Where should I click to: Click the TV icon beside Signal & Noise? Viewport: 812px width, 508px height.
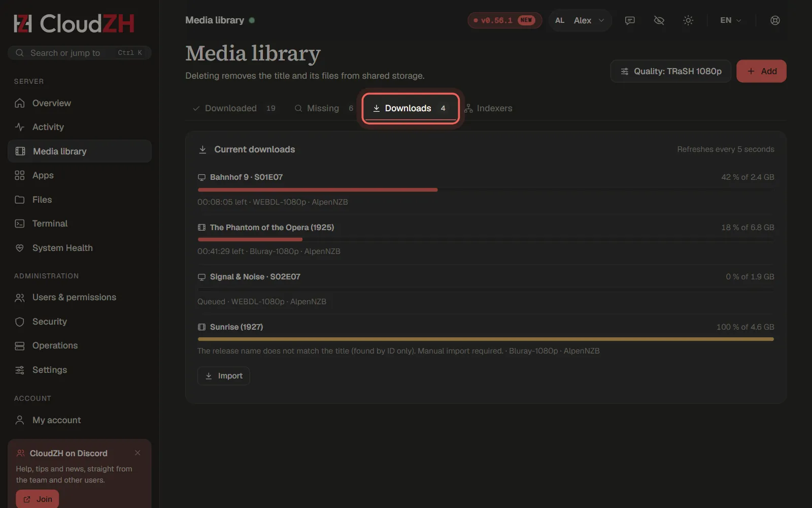click(x=201, y=277)
